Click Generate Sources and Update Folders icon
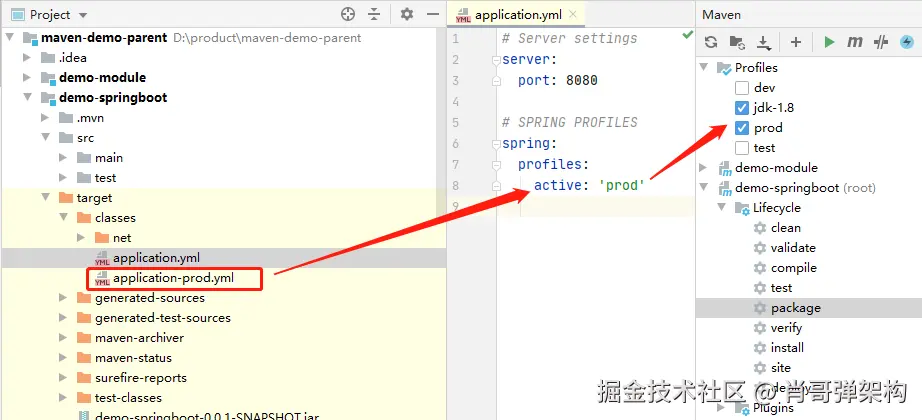The image size is (922, 420). click(737, 42)
